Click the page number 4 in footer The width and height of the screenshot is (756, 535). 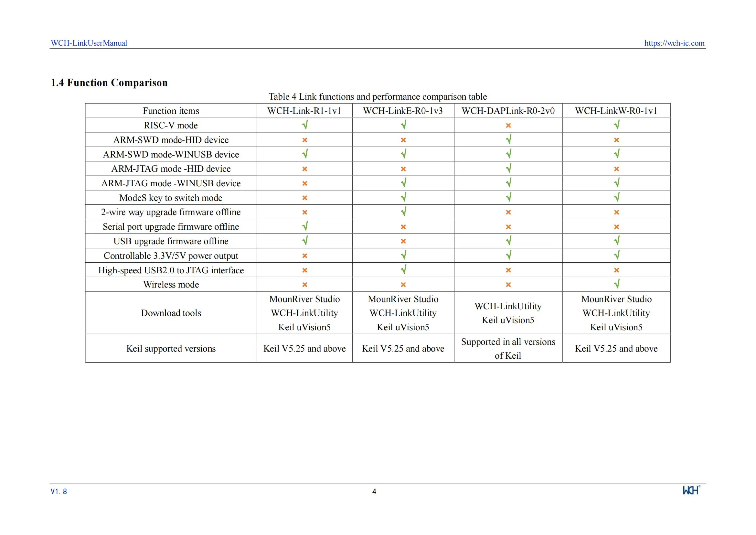(x=374, y=492)
